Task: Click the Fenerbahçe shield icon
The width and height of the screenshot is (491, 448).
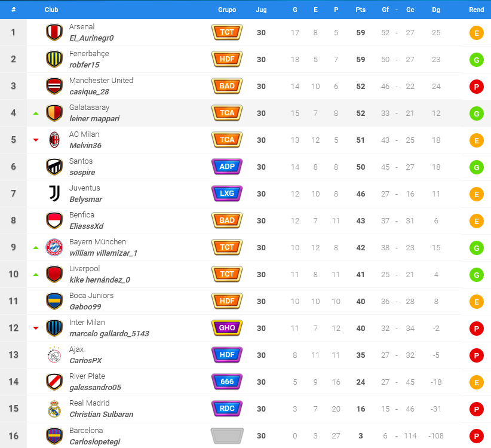Action: click(x=54, y=59)
